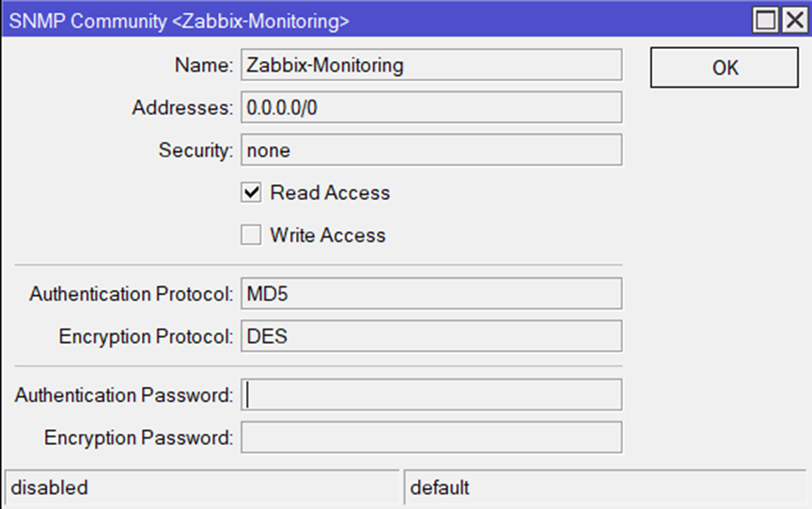
Task: Open the Encryption Protocol DES field
Action: click(431, 336)
